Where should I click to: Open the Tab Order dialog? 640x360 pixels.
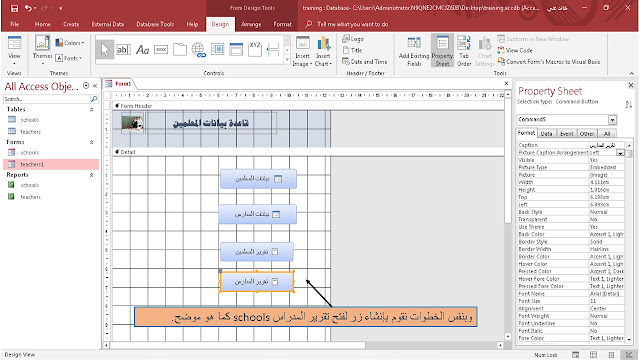click(464, 51)
